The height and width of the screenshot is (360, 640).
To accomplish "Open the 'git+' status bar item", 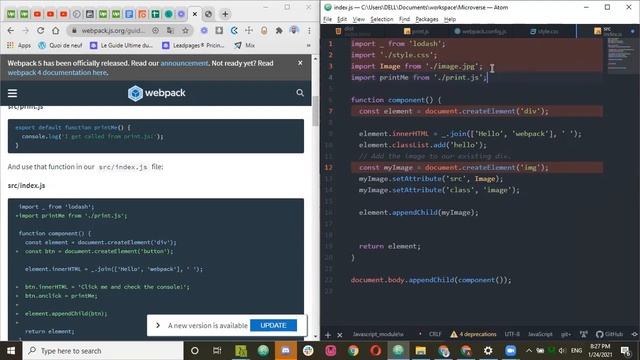I will [x=566, y=334].
